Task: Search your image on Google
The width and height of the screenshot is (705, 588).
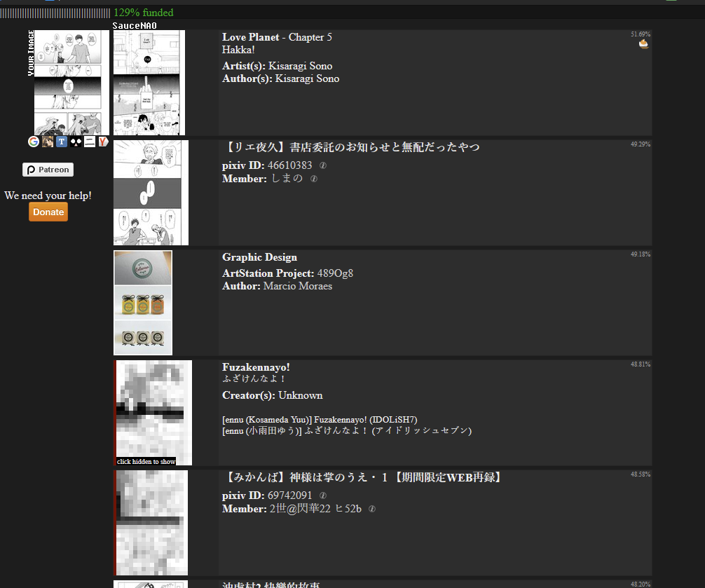Action: (33, 142)
